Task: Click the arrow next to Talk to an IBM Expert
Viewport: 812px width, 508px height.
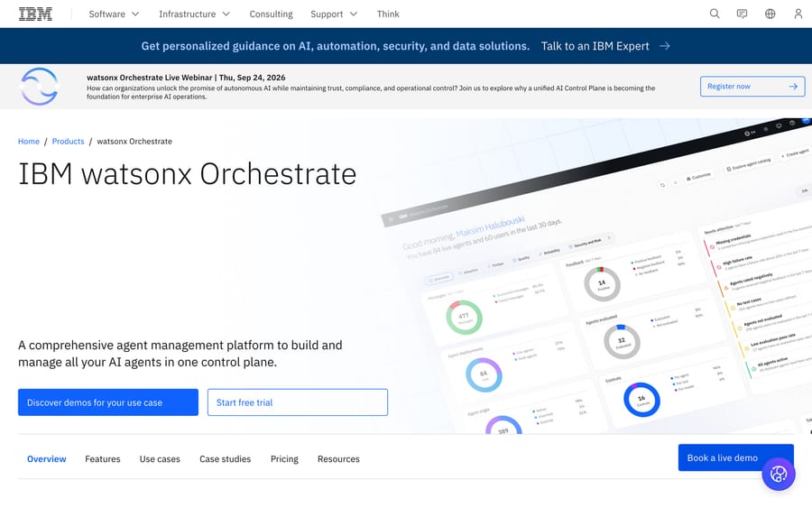Action: pyautogui.click(x=665, y=46)
